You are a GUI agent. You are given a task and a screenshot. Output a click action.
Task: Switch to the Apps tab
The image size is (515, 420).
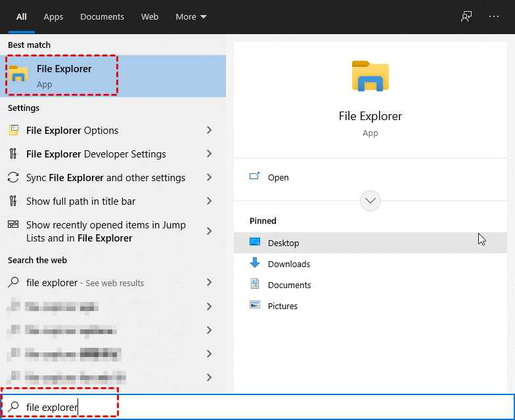[x=53, y=16]
